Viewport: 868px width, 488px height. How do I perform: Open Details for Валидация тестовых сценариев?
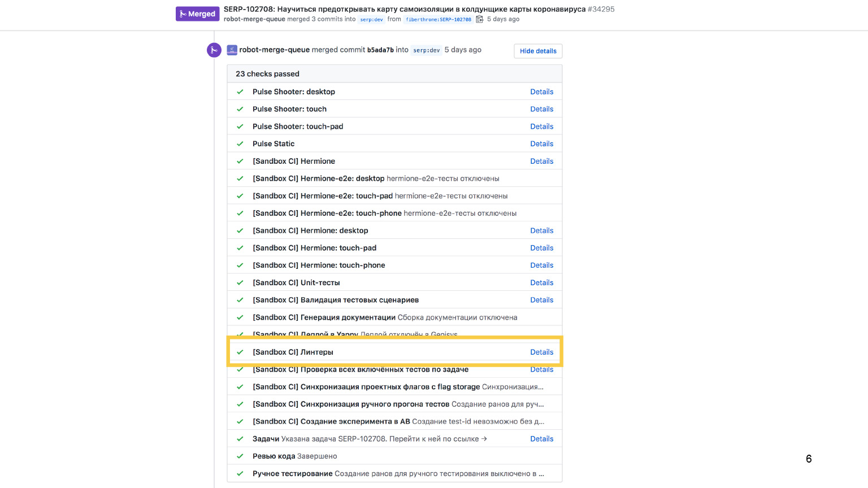tap(541, 300)
